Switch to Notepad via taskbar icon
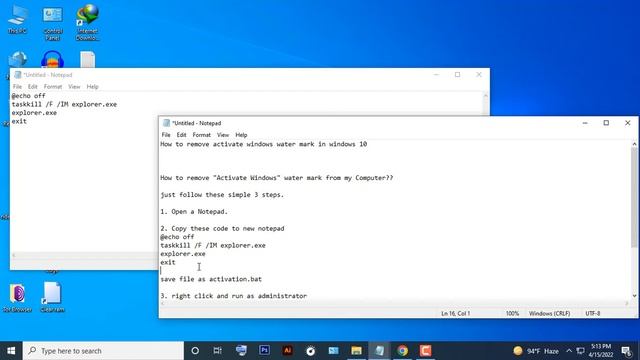This screenshot has height=360, width=640. pyautogui.click(x=380, y=351)
